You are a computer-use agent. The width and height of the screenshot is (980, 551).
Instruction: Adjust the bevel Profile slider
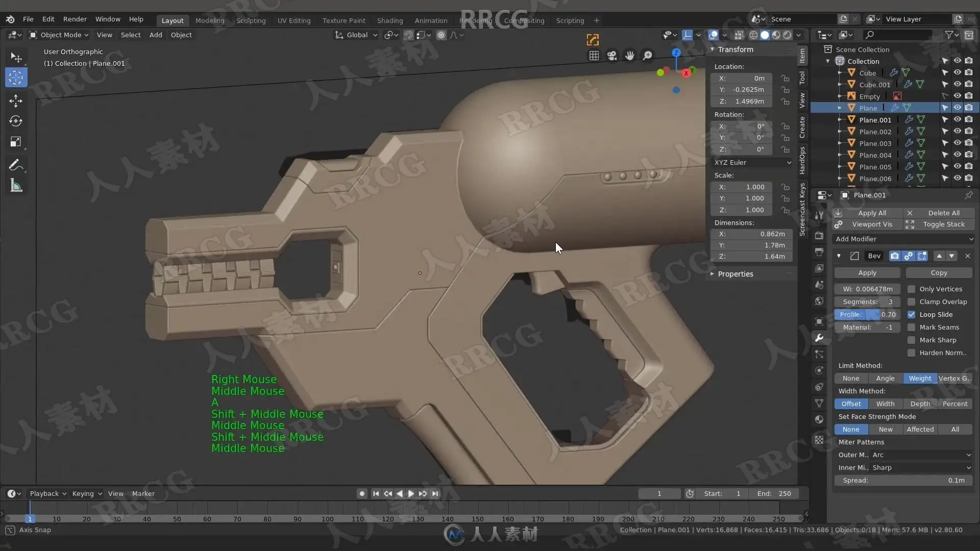tap(867, 315)
